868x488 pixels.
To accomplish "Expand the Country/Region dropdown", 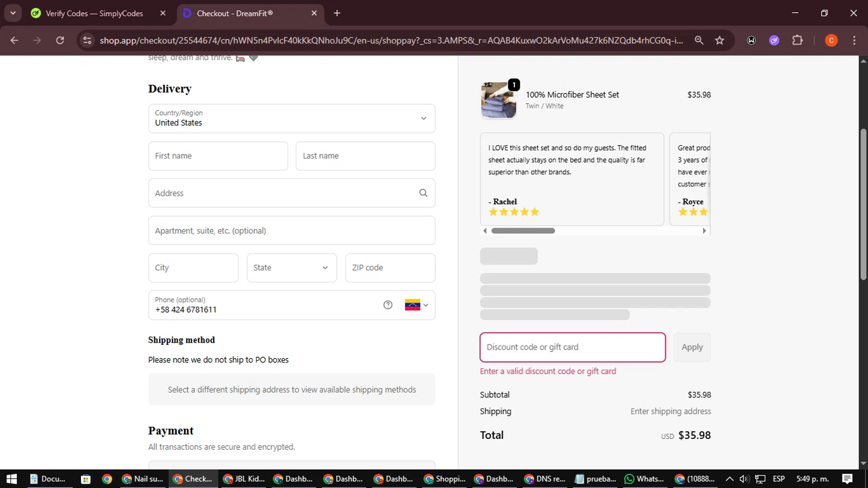I will point(292,118).
